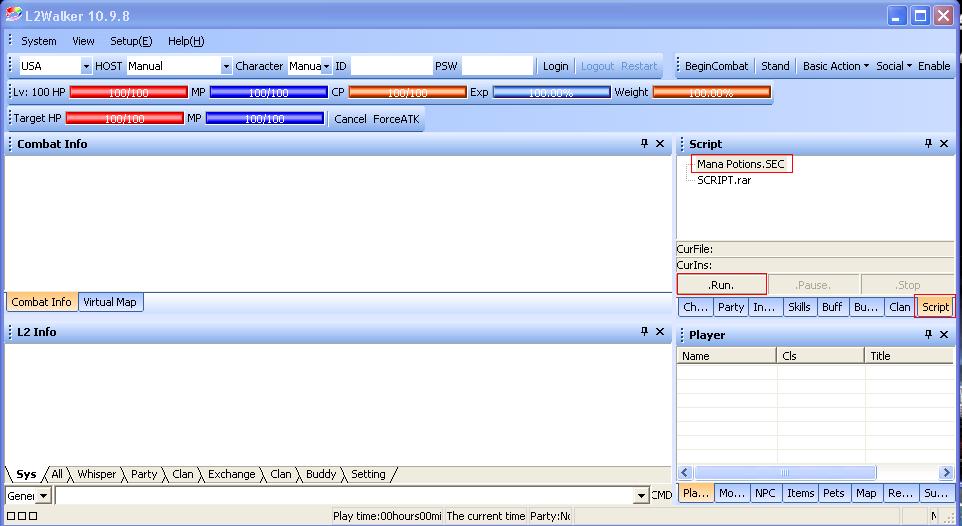Screen dimensions: 962x526
Task: Click the Player list left scroll arrow
Action: point(685,473)
